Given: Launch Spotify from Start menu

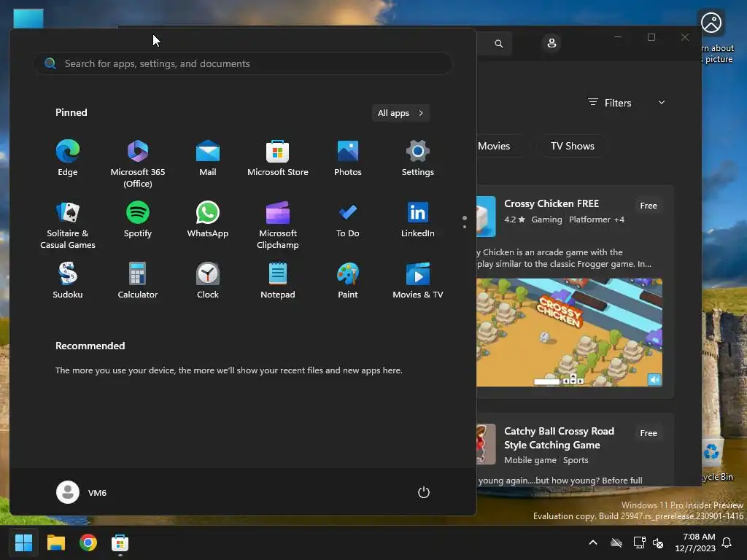Looking at the screenshot, I should coord(138,220).
